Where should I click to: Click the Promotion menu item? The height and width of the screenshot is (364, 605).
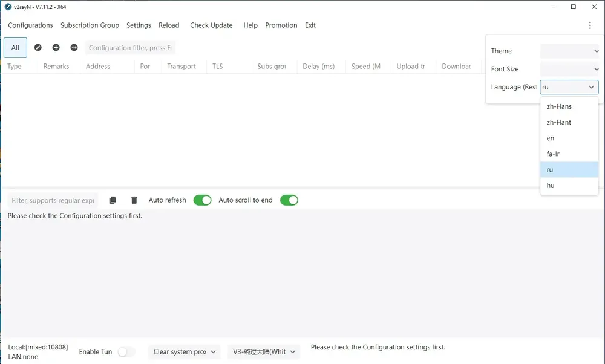281,25
